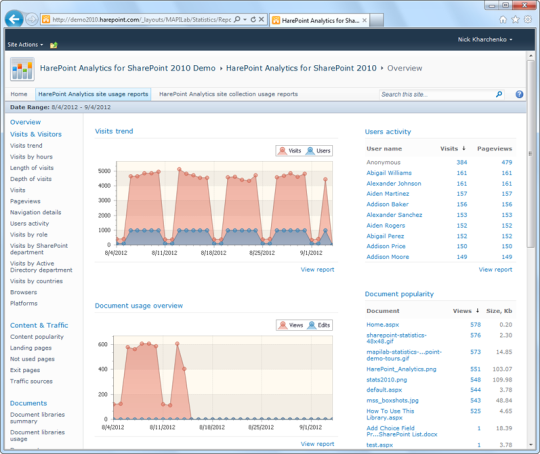Open stats2010.png document link

(387, 380)
